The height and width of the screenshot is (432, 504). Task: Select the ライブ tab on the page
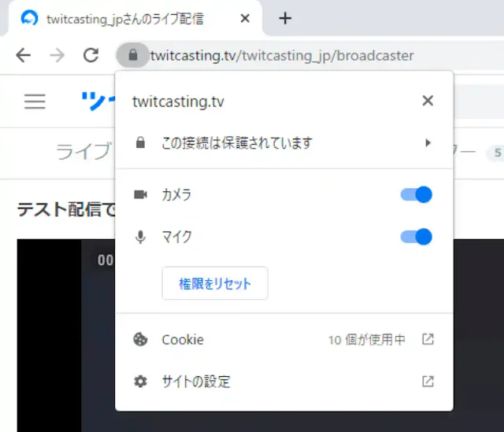coord(84,151)
